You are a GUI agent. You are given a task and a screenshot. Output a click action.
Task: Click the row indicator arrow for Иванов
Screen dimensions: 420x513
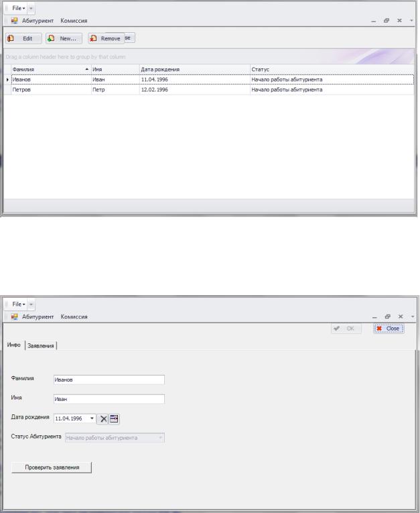[7, 80]
